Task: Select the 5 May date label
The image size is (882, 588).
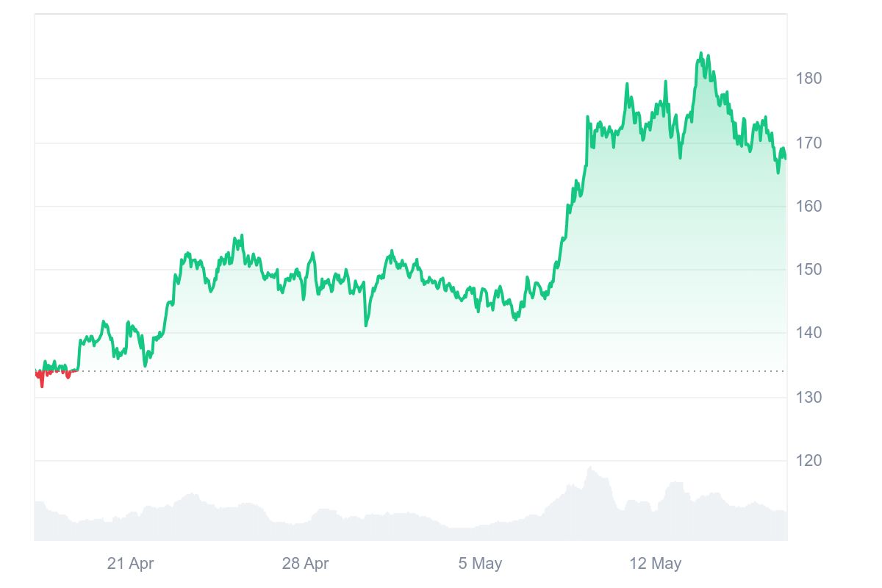Action: pyautogui.click(x=480, y=564)
